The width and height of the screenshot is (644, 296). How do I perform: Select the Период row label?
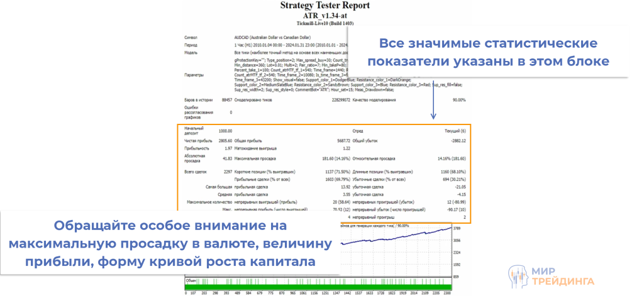click(191, 45)
